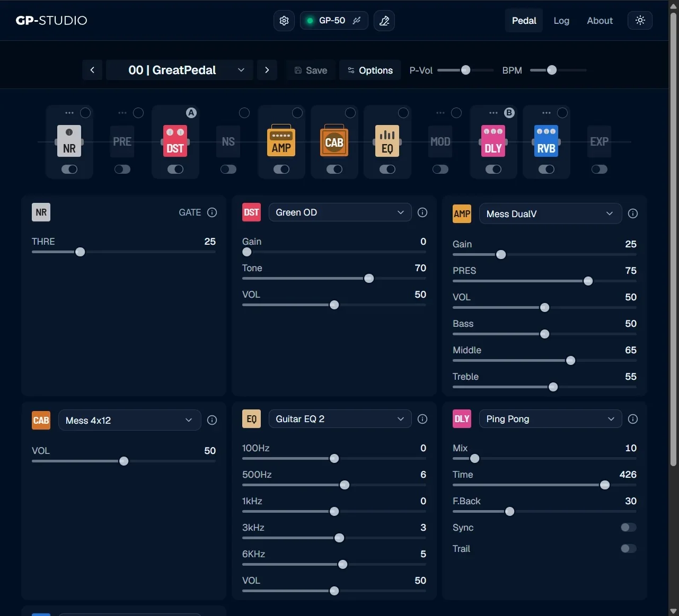This screenshot has width=679, height=616.
Task: Click the P-Vol slider handle
Action: pyautogui.click(x=465, y=70)
